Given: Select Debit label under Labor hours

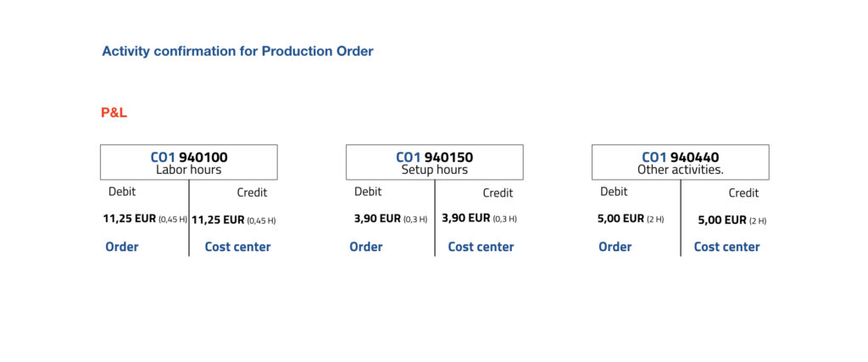Looking at the screenshot, I should click(x=122, y=192).
